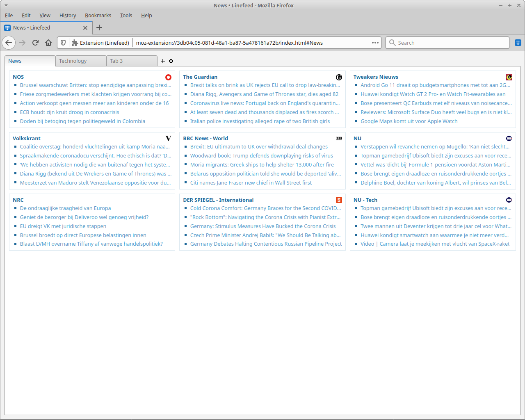This screenshot has height=420, width=525.
Task: Open the NRC feed title link
Action: (18, 200)
